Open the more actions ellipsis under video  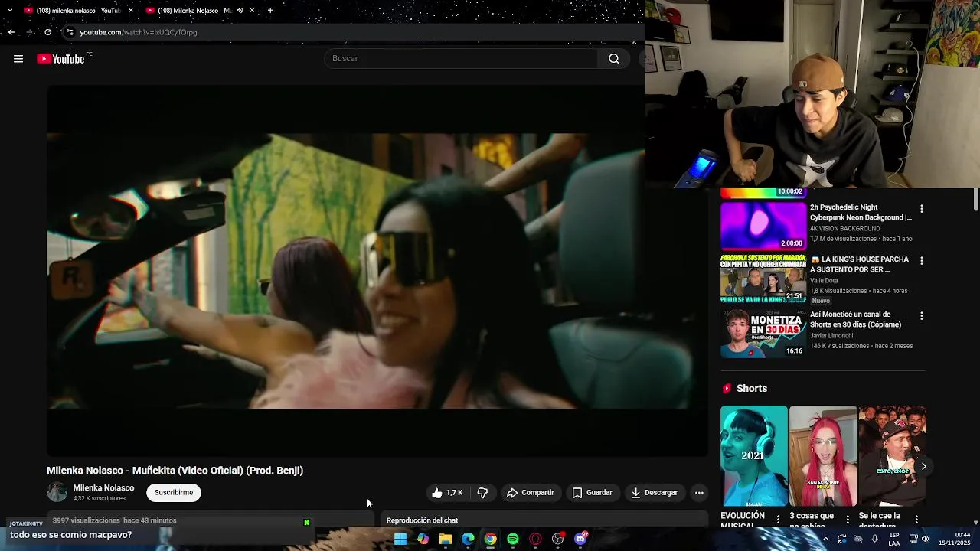699,493
